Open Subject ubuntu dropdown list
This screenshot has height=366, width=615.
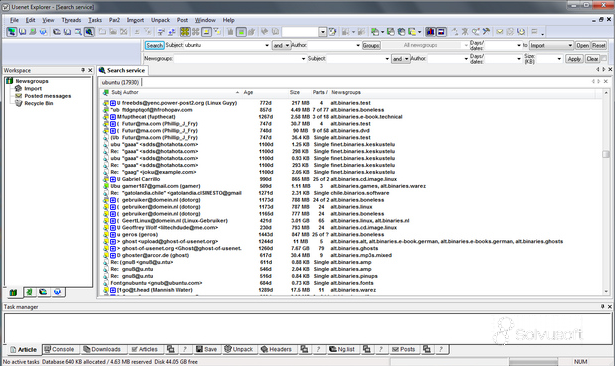coord(267,46)
